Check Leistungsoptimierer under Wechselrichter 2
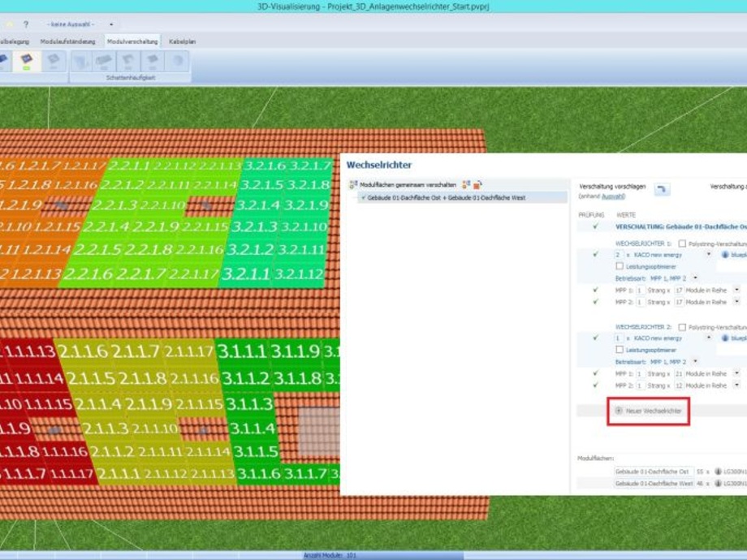Viewport: 747px width, 560px height. [x=620, y=350]
